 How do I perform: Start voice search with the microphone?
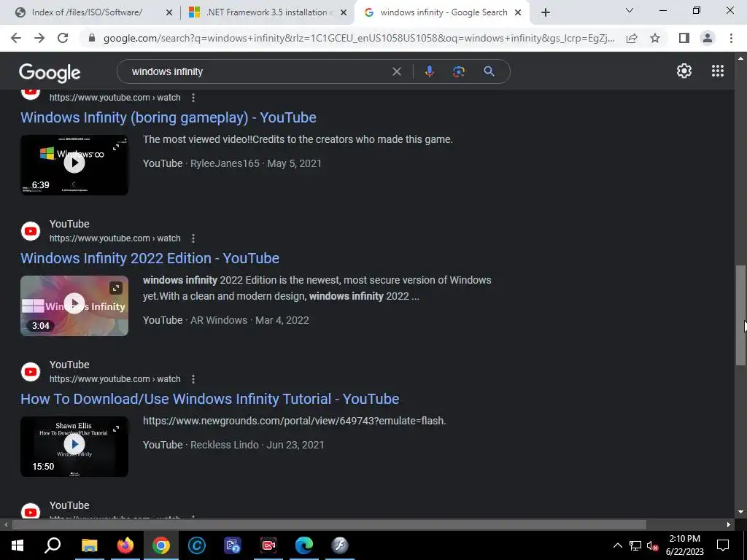tap(429, 71)
